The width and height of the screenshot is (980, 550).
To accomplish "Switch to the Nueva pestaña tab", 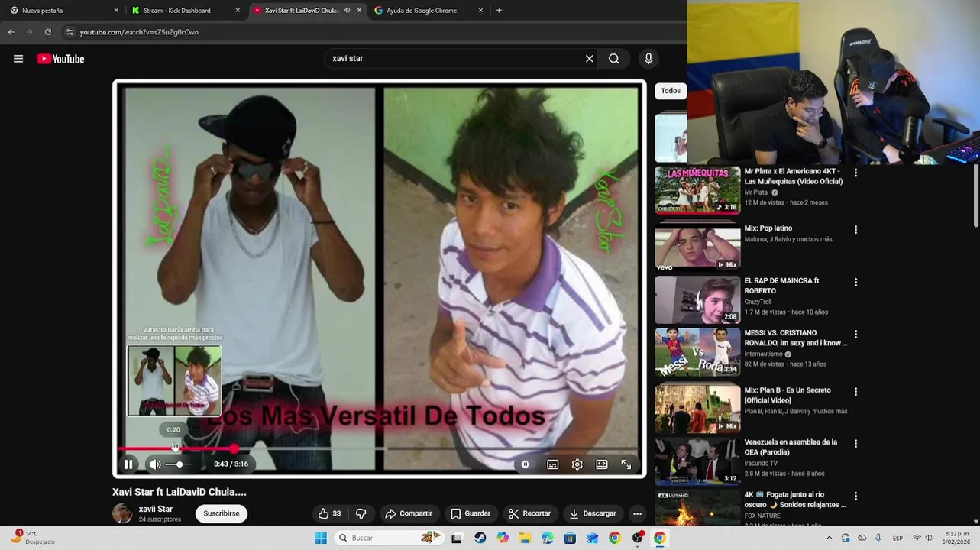I will pos(63,11).
